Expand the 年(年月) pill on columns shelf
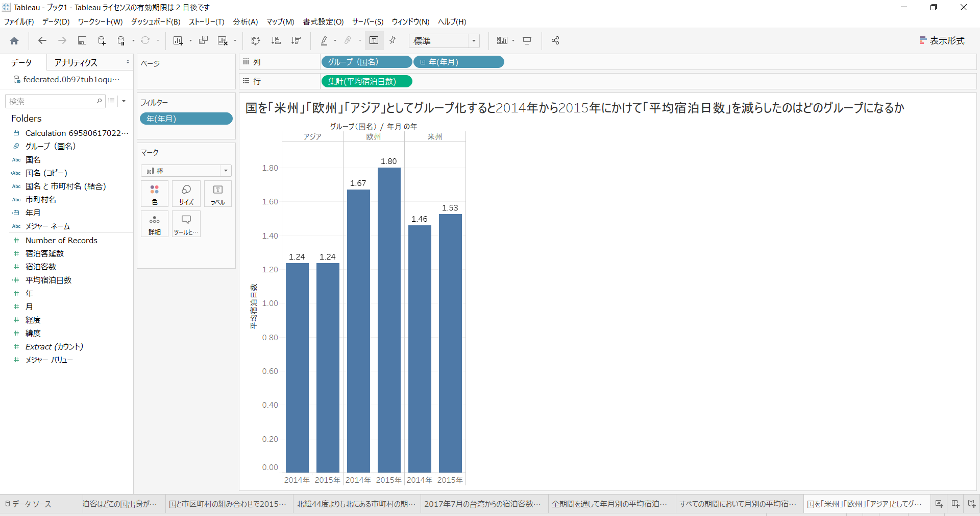Image resolution: width=980 pixels, height=516 pixels. point(423,62)
